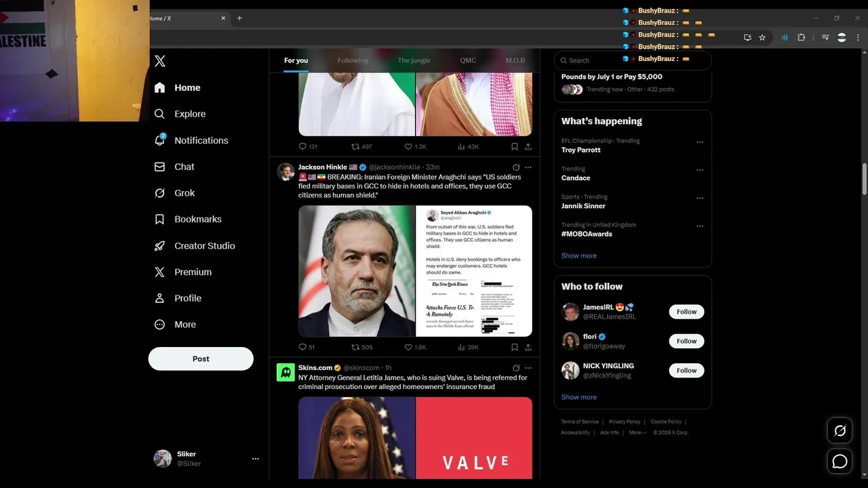The width and height of the screenshot is (868, 488).
Task: Open Chat in left sidebar
Action: pyautogui.click(x=174, y=167)
